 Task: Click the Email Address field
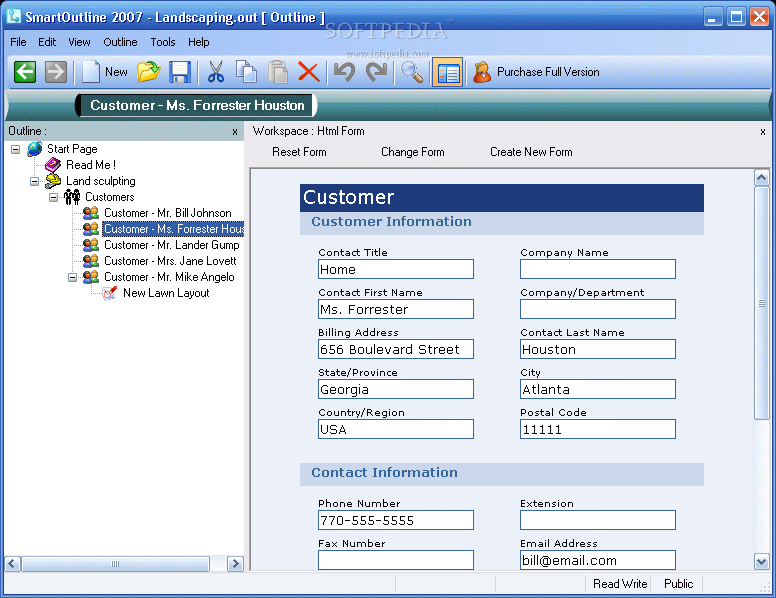(x=598, y=560)
